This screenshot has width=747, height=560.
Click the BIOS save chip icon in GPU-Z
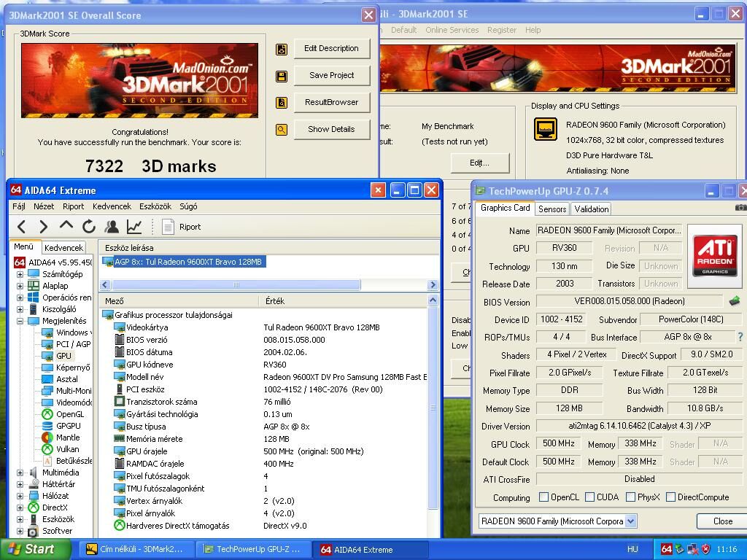coord(735,301)
